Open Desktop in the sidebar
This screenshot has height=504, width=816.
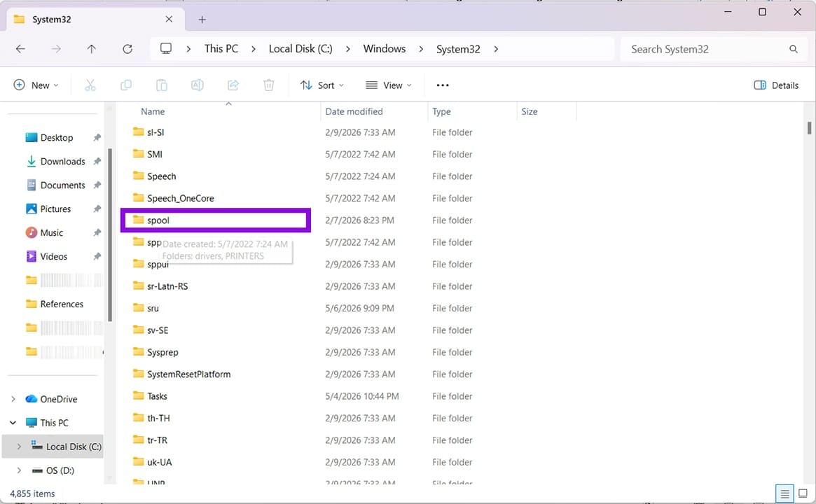tap(56, 138)
